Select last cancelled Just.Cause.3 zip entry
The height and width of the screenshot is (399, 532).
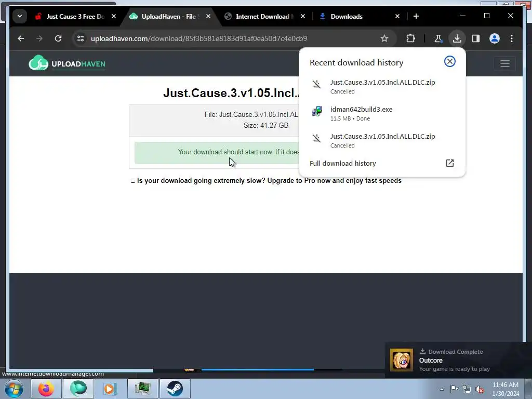coord(382,140)
